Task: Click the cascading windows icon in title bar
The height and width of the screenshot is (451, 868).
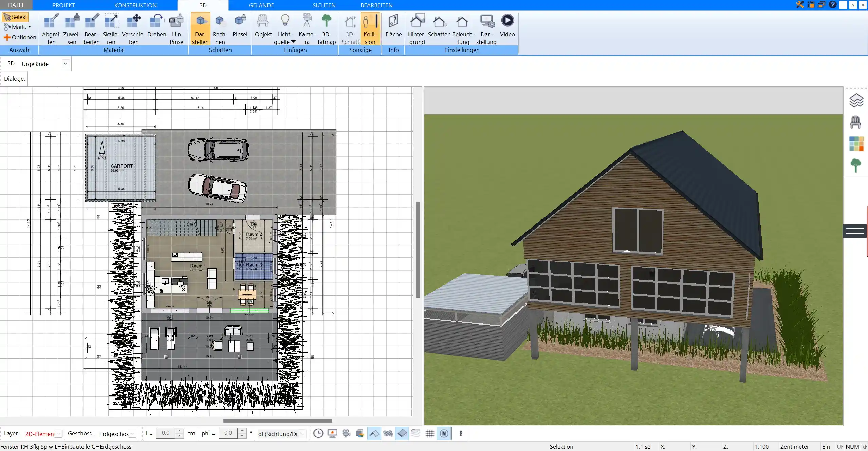Action: tap(821, 5)
